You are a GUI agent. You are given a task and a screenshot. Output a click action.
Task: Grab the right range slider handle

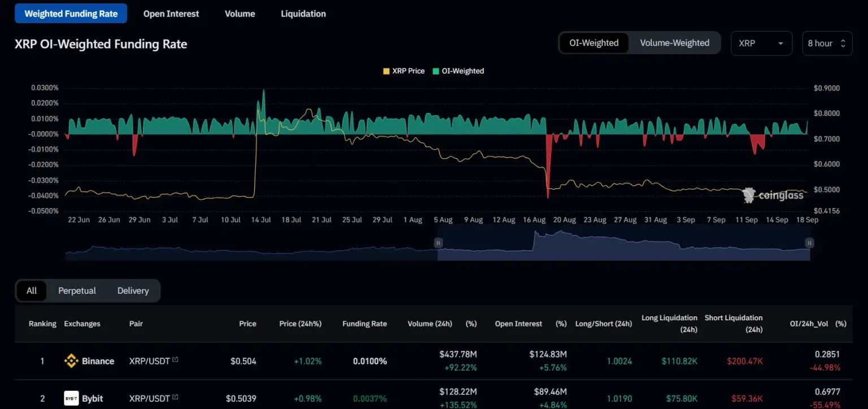point(810,243)
